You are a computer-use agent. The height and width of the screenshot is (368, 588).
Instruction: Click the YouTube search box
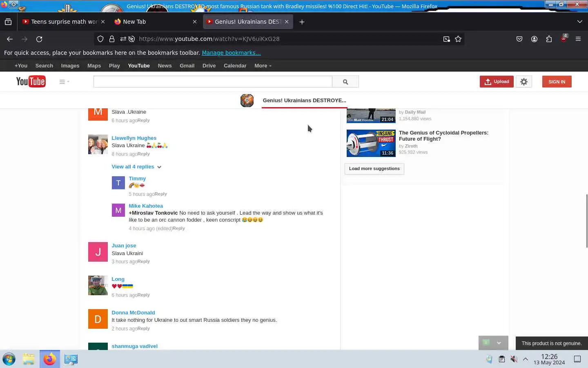click(x=213, y=81)
